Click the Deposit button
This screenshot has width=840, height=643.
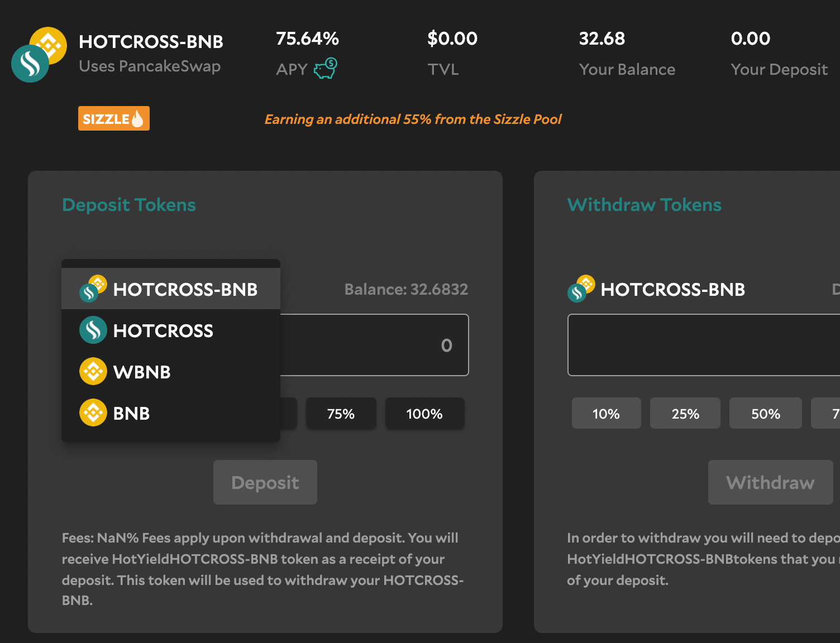265,482
